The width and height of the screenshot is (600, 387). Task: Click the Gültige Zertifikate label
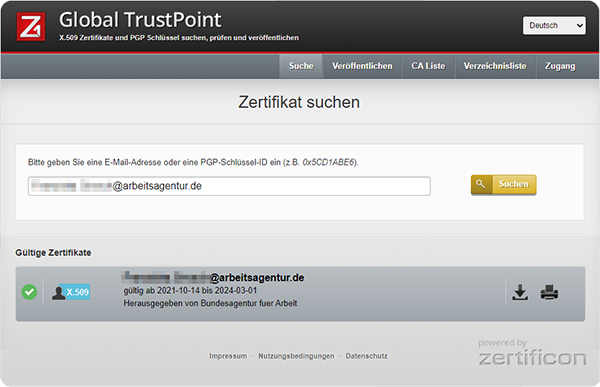pos(53,253)
